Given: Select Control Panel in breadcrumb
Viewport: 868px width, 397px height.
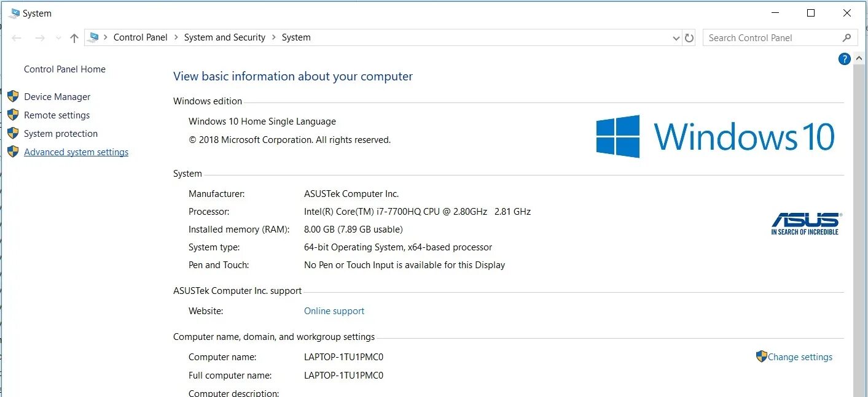Looking at the screenshot, I should click(140, 37).
